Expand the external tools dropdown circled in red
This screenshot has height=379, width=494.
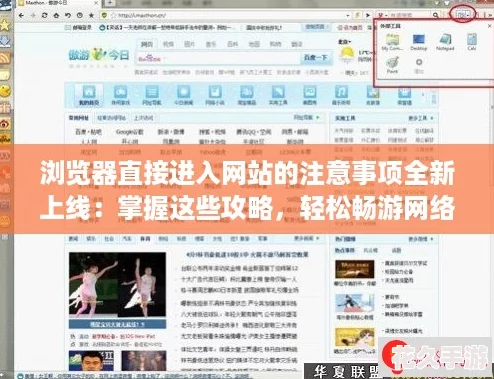click(x=462, y=14)
